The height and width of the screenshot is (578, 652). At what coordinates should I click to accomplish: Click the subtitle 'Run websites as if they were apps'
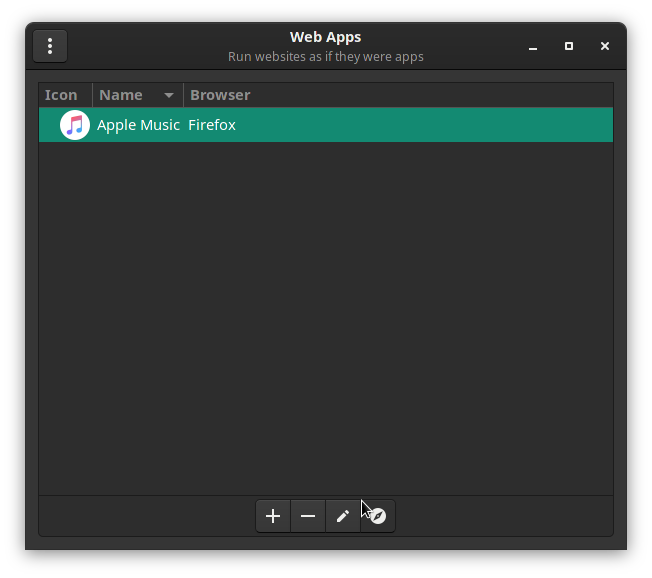click(x=326, y=57)
